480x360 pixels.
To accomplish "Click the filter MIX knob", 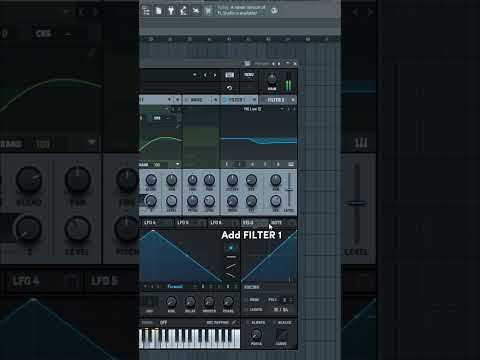I will point(275,201).
